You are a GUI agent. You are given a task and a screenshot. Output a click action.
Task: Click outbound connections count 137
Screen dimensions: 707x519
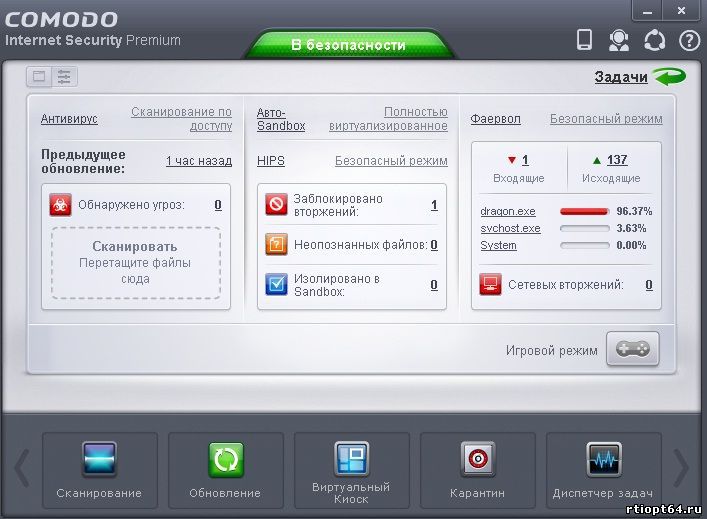click(617, 160)
